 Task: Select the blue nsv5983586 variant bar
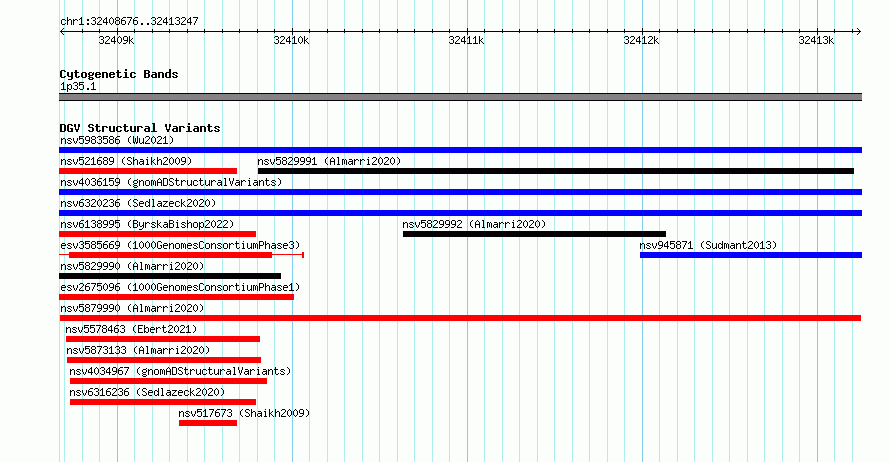click(460, 150)
